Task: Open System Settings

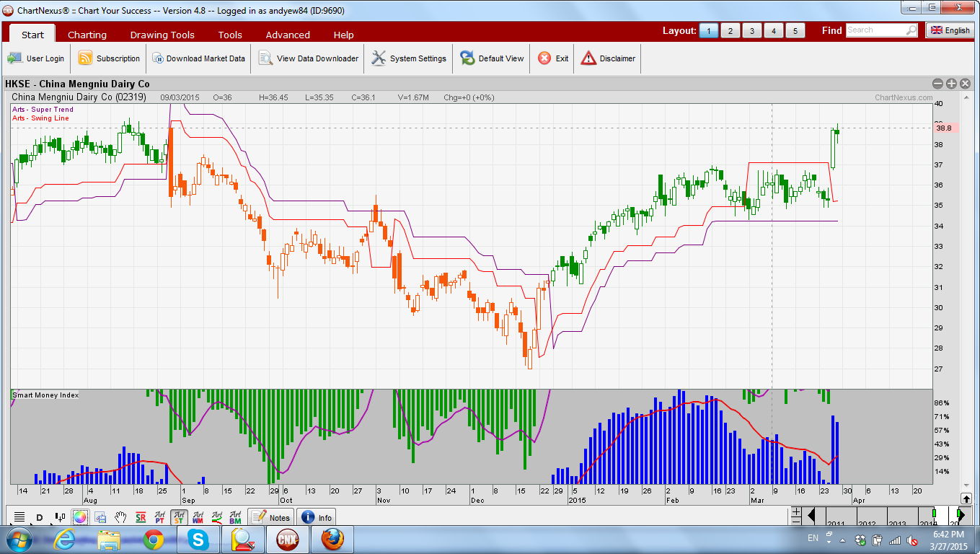Action: (x=409, y=58)
